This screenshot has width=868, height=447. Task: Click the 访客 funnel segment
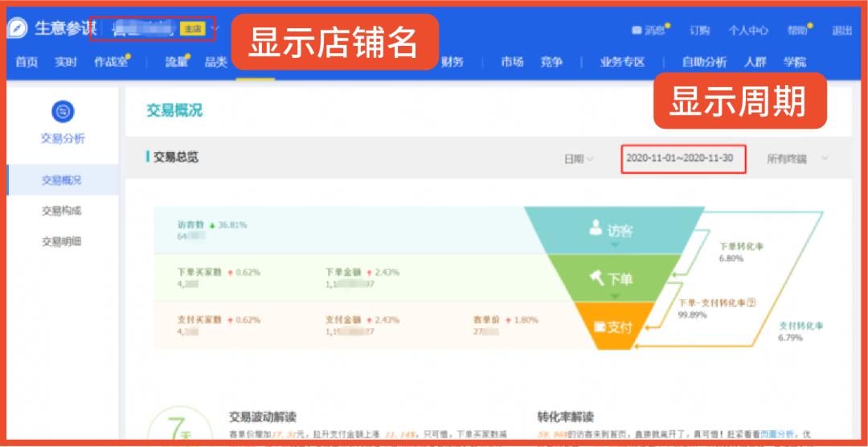(x=613, y=231)
